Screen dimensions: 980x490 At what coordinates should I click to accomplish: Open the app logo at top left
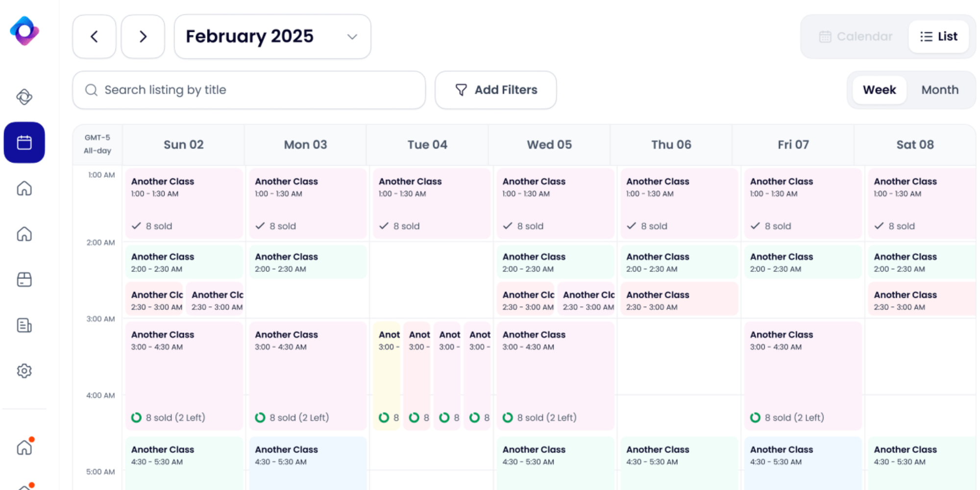(24, 31)
